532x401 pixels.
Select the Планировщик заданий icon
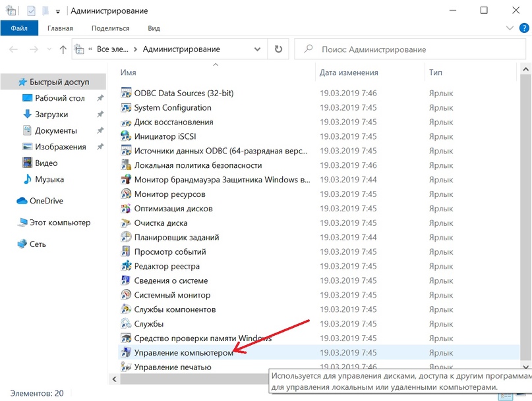click(127, 237)
